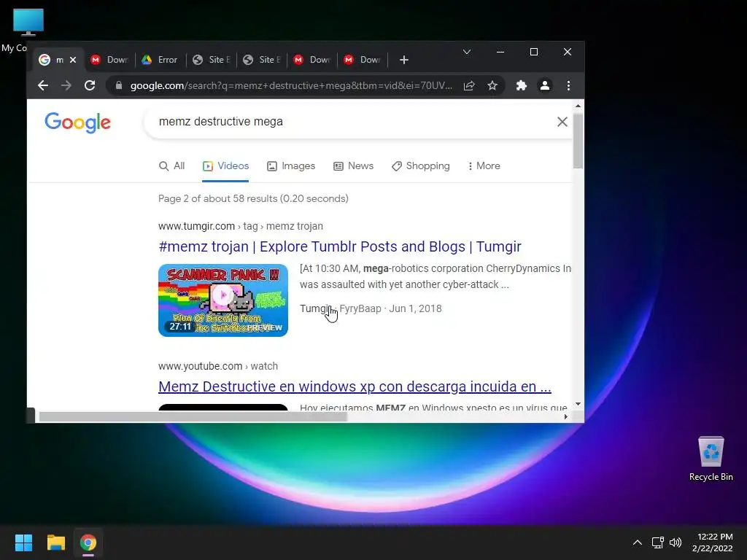Select the All search filter
The image size is (747, 560).
[171, 166]
